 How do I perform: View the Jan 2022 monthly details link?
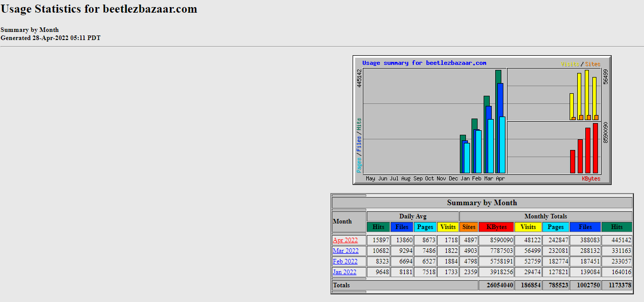tap(345, 272)
